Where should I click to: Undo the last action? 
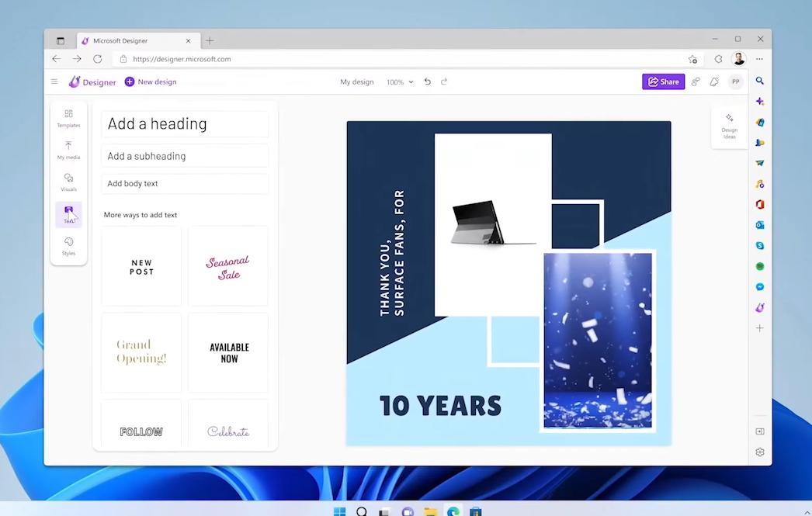click(427, 81)
